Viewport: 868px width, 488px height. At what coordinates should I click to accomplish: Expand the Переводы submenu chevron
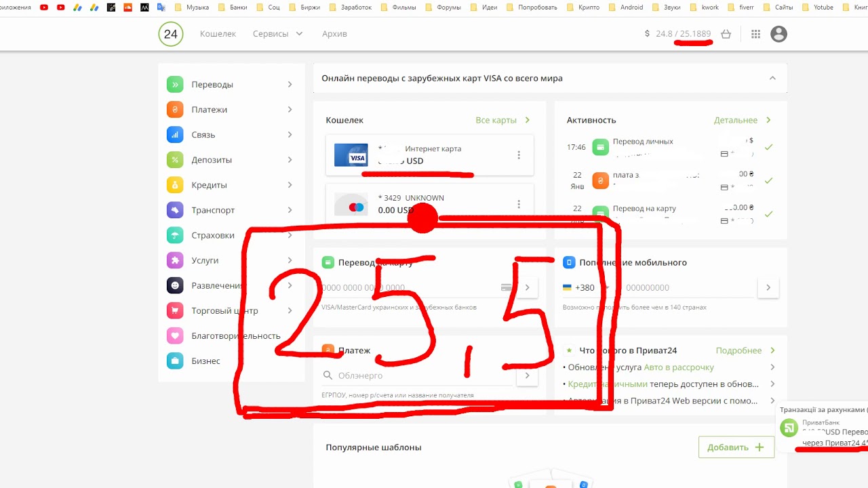pyautogui.click(x=290, y=85)
